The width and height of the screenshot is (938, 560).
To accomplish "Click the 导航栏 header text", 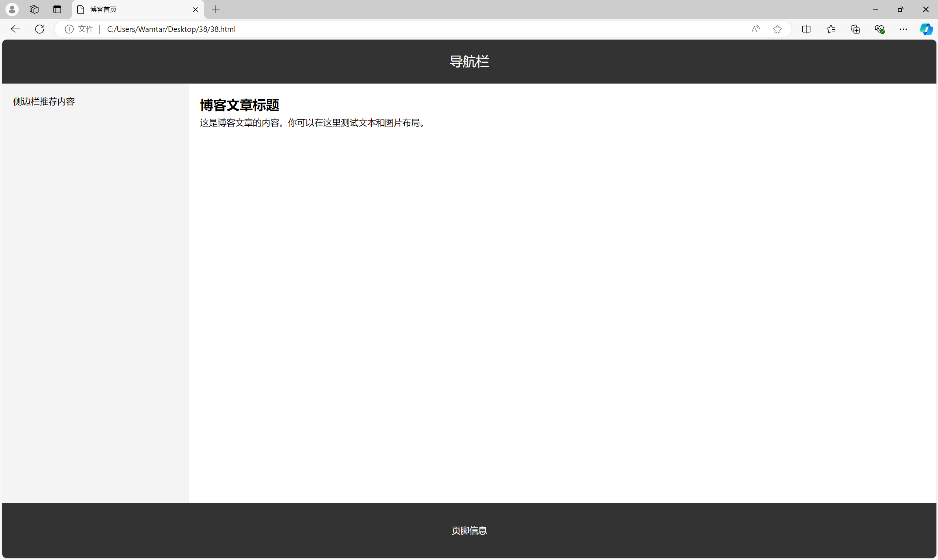I will [470, 62].
